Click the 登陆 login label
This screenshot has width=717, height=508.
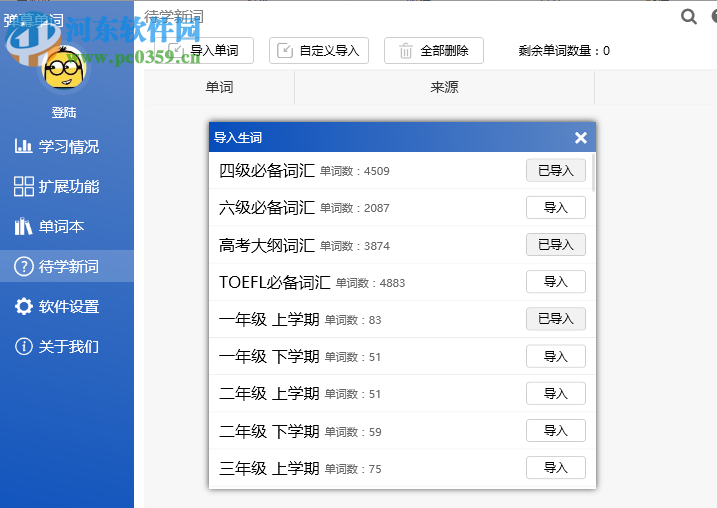tap(64, 112)
